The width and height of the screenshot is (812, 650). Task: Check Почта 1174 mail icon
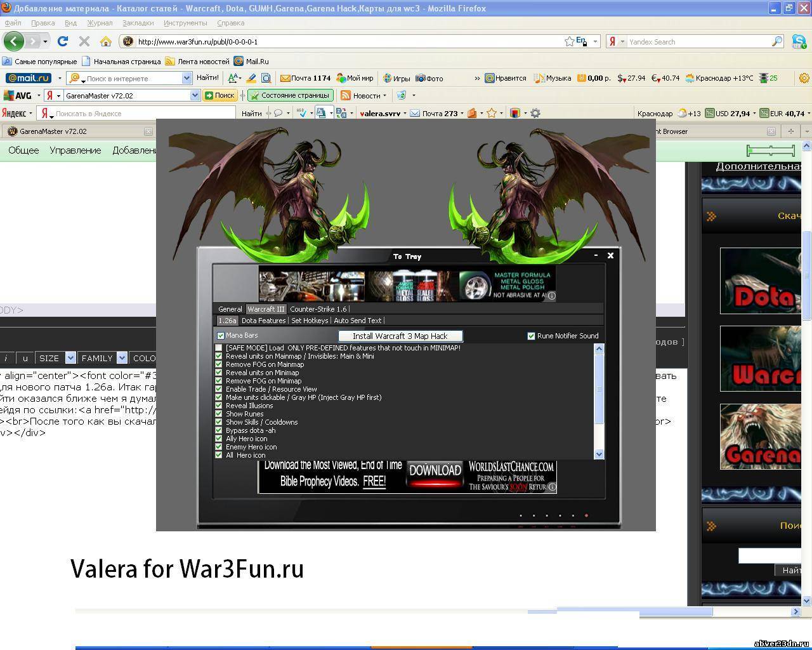point(305,78)
